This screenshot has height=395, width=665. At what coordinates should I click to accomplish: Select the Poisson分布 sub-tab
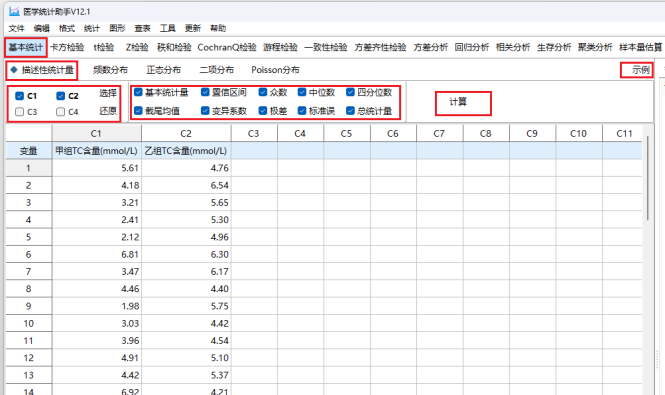pos(275,70)
